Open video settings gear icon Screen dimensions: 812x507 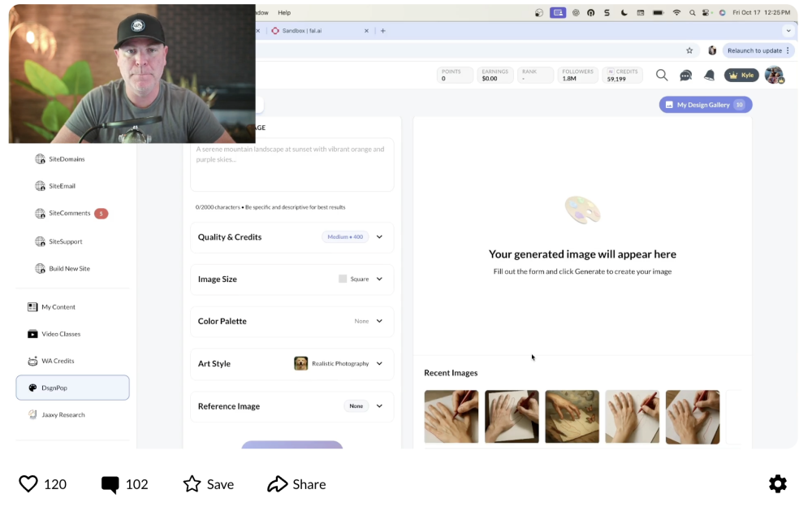click(777, 484)
